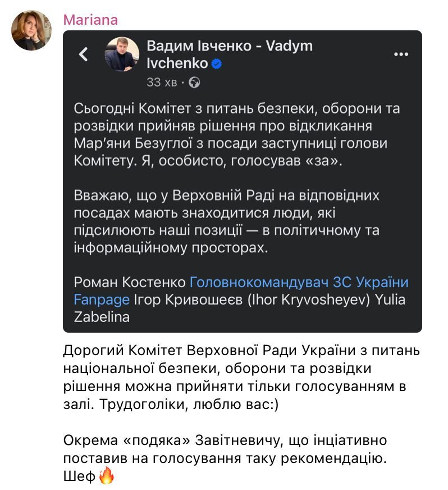The height and width of the screenshot is (490, 448).
Task: Click the sender name "Mariana"
Action: 90,20
